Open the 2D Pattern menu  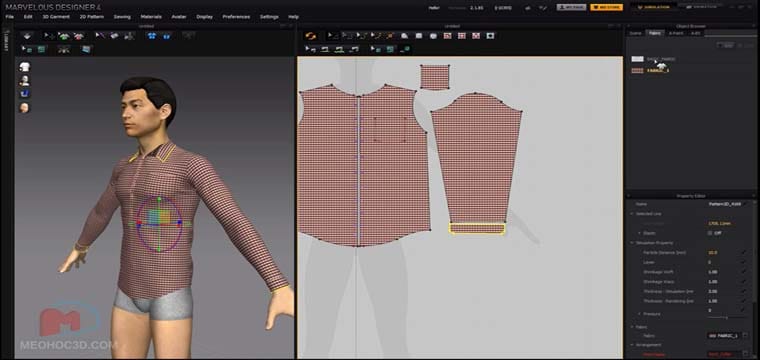click(92, 16)
